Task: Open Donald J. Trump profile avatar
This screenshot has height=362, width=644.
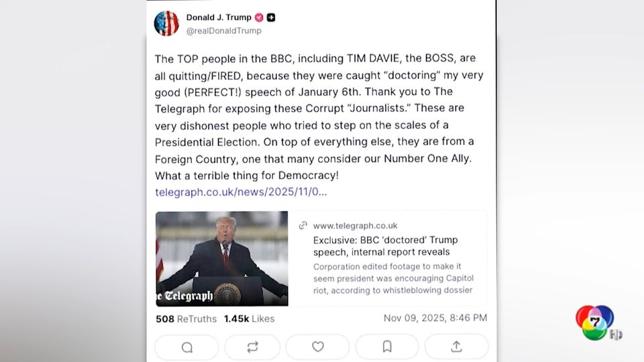Action: click(x=166, y=23)
